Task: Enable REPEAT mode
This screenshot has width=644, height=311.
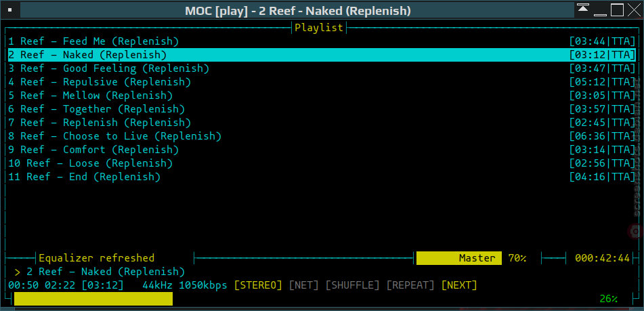Action: click(x=410, y=285)
